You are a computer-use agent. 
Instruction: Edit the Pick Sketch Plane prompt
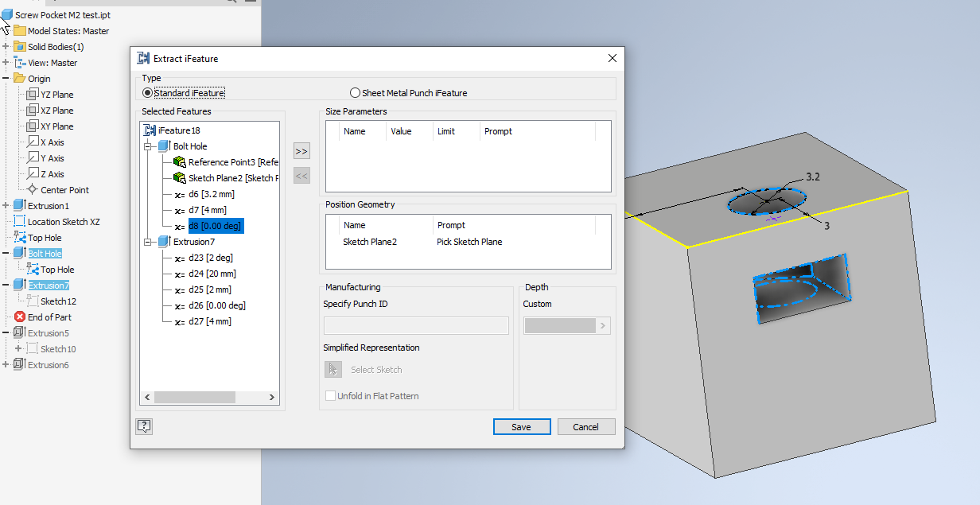tap(470, 242)
